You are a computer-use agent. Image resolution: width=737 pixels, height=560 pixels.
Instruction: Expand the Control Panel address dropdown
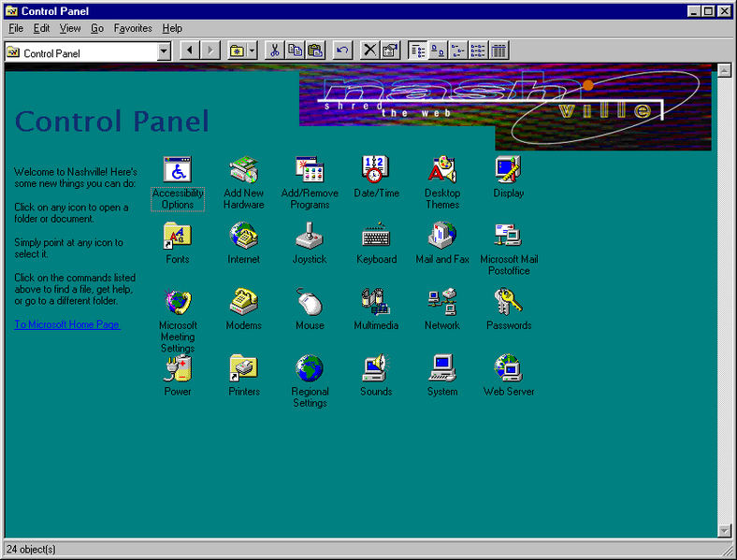165,51
